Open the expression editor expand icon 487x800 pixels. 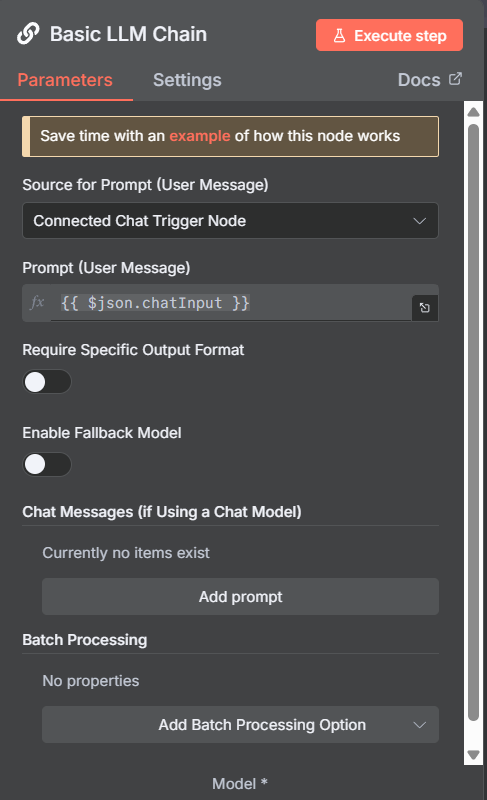click(425, 308)
